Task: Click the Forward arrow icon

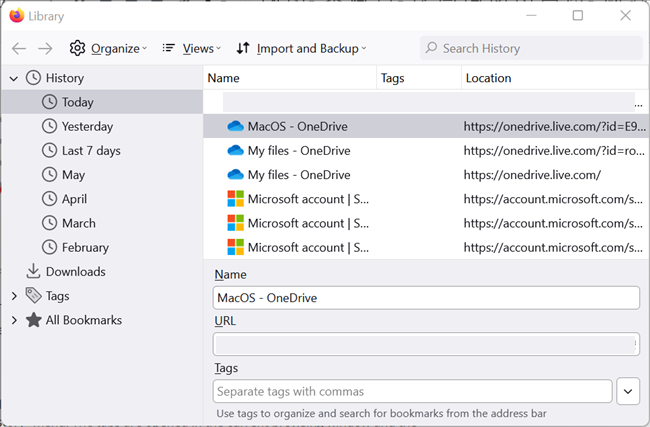Action: 45,48
